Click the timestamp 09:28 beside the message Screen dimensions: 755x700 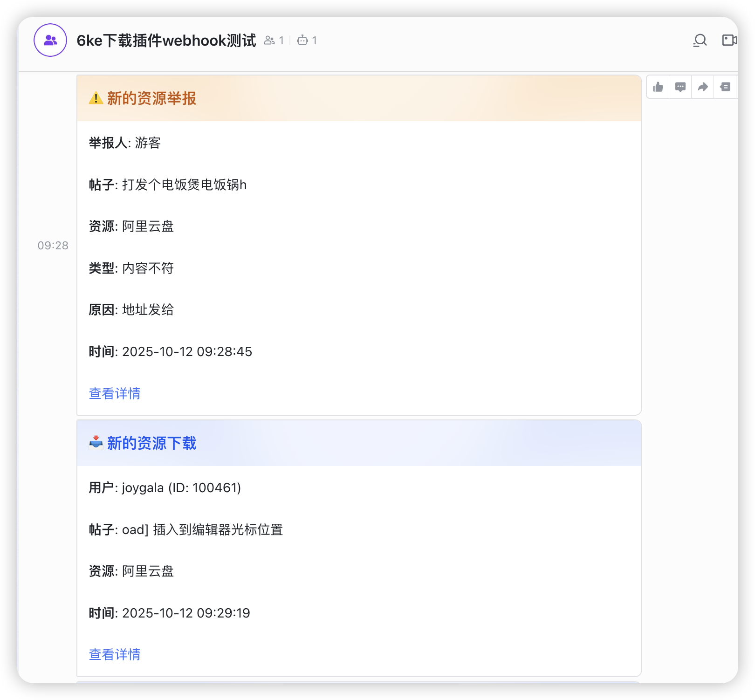pyautogui.click(x=53, y=245)
